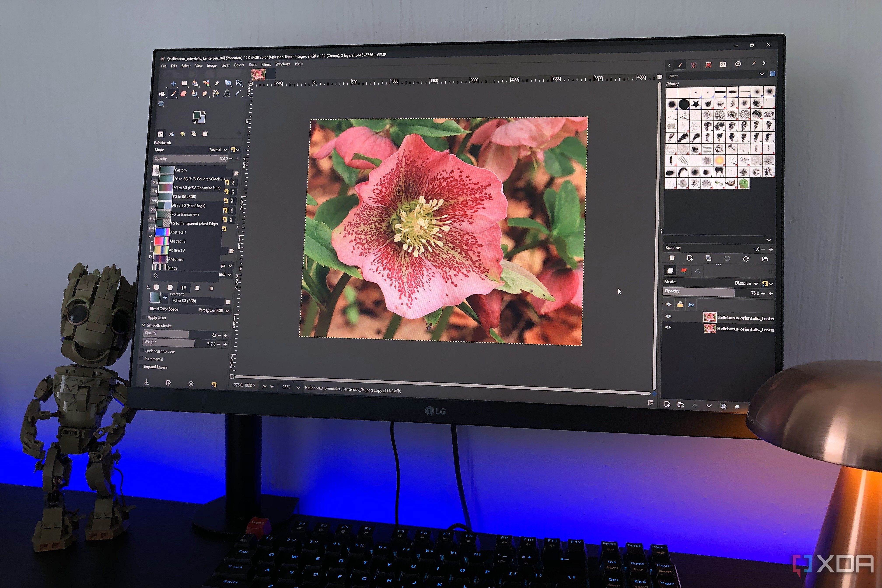Image resolution: width=882 pixels, height=588 pixels.
Task: Open the 25% zoom level dropdown
Action: (x=298, y=387)
